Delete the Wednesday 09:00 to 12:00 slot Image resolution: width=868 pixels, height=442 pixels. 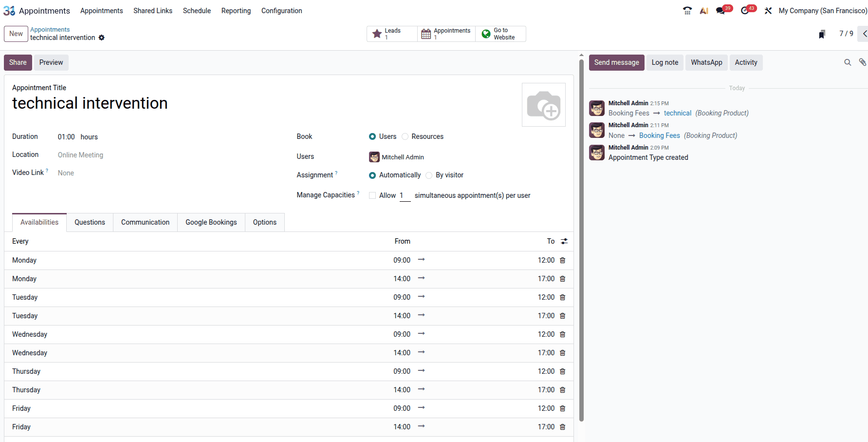(x=563, y=334)
